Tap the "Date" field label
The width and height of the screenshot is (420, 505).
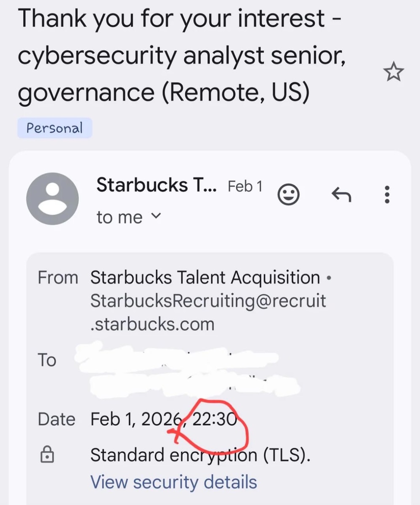tap(56, 419)
